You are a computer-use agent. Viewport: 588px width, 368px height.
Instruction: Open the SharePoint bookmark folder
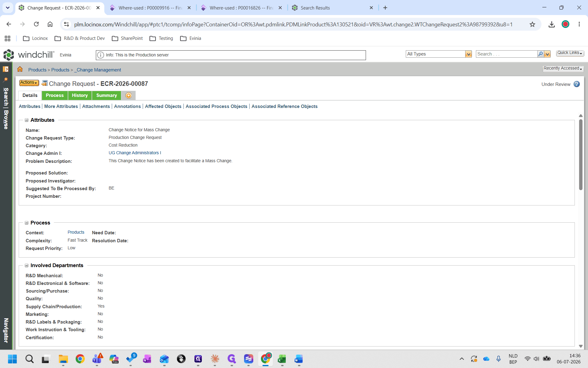pyautogui.click(x=127, y=38)
